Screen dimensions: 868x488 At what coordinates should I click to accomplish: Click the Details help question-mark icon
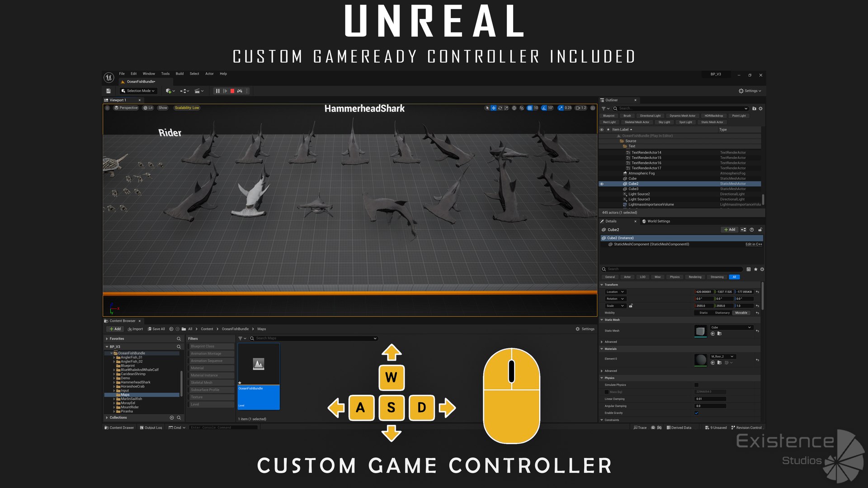click(x=752, y=230)
